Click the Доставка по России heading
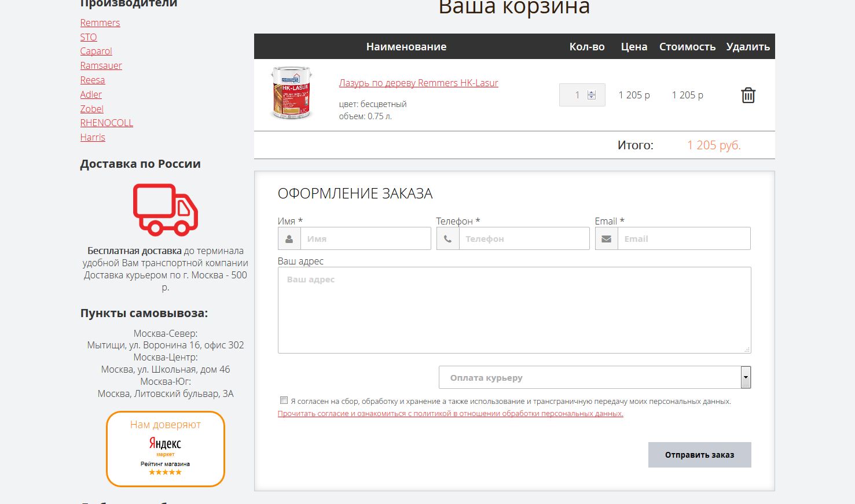The width and height of the screenshot is (855, 504). click(x=140, y=164)
